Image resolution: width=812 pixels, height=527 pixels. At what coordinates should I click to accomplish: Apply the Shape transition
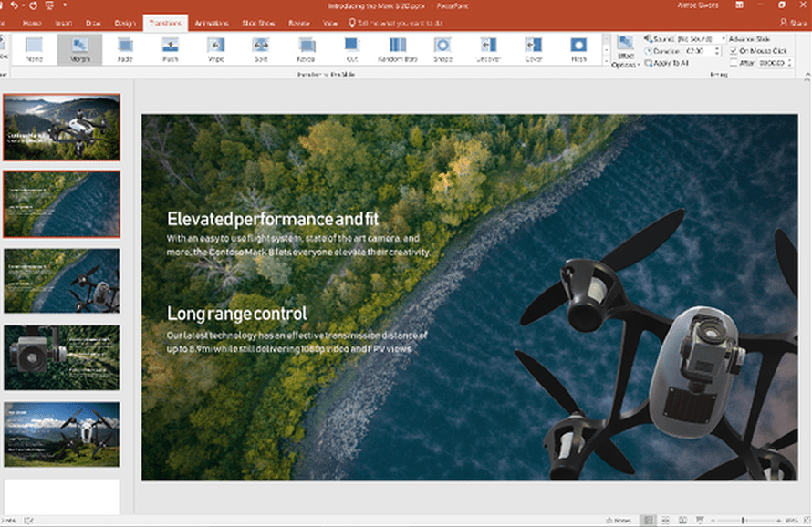442,49
